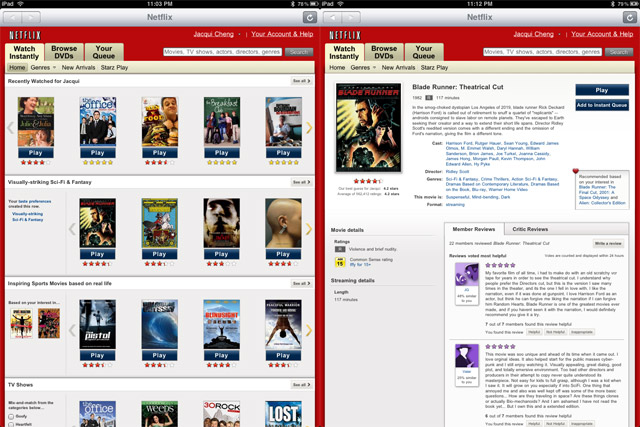Open Your Account & Help on left screen
The height and width of the screenshot is (427, 640).
pos(282,34)
